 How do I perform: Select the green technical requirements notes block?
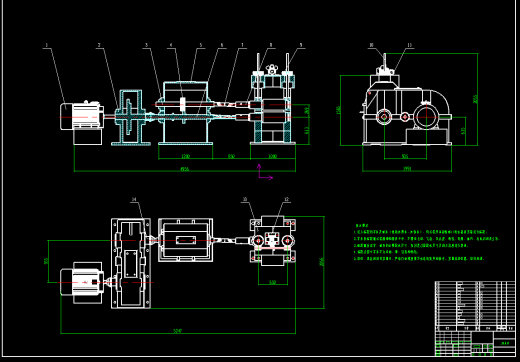pyautogui.click(x=426, y=242)
